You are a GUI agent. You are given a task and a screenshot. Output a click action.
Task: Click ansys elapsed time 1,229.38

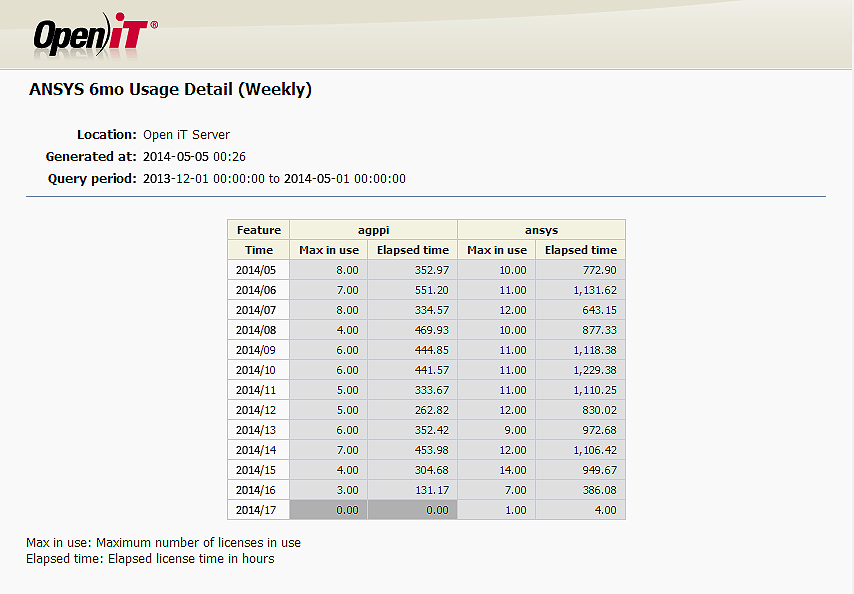click(x=581, y=370)
